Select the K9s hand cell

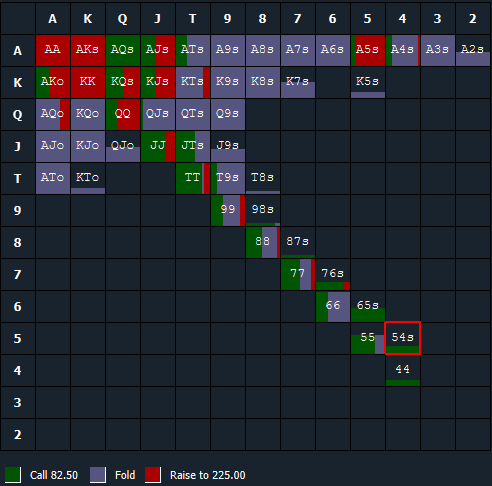(228, 82)
